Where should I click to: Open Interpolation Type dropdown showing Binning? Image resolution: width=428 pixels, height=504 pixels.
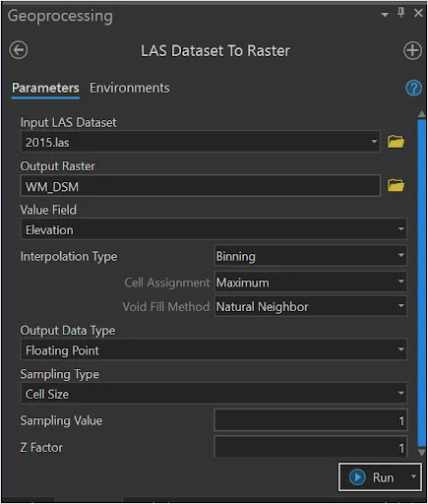point(311,256)
